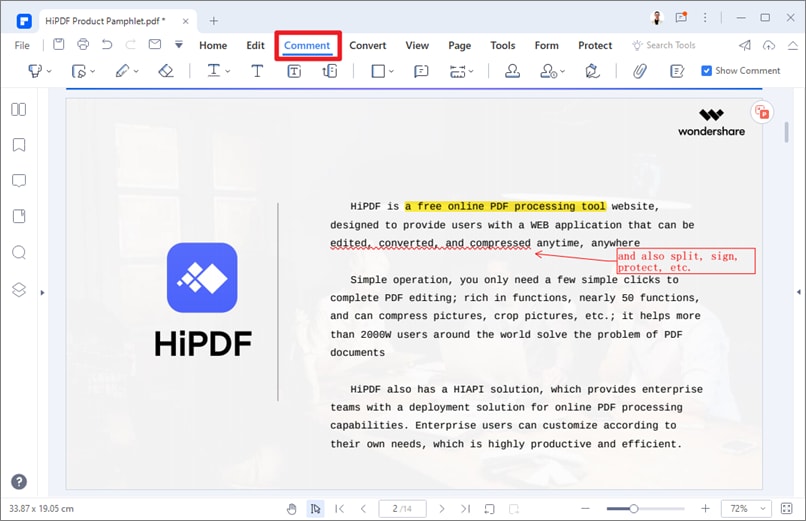806x521 pixels.
Task: Click the Search Tools field
Action: click(x=664, y=45)
